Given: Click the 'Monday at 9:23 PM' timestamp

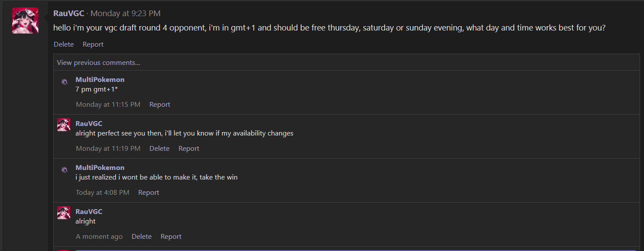Looking at the screenshot, I should (126, 14).
